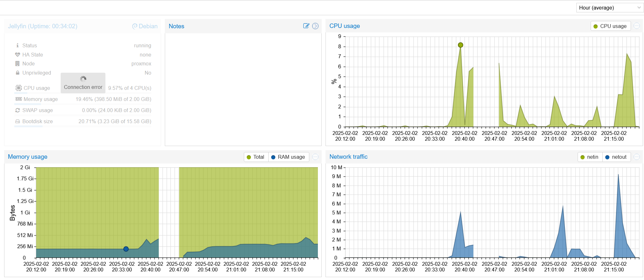Click the Bootdisk size drive icon

[x=17, y=121]
